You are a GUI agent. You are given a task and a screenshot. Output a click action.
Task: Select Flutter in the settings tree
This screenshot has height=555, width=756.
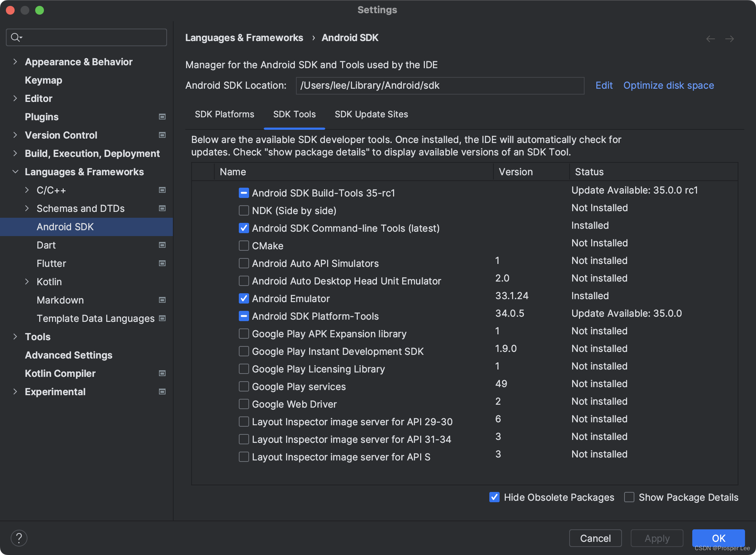(51, 263)
